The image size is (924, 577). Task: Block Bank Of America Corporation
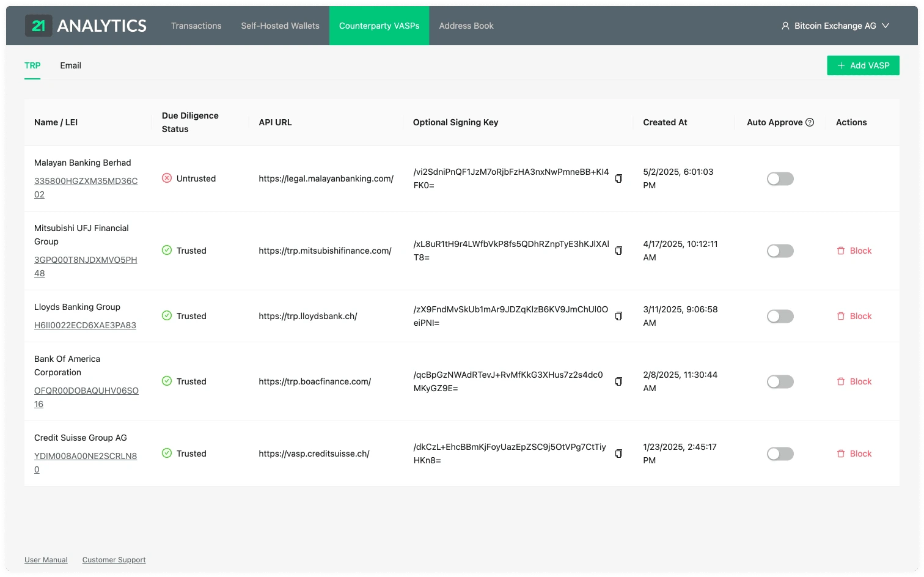click(x=854, y=381)
